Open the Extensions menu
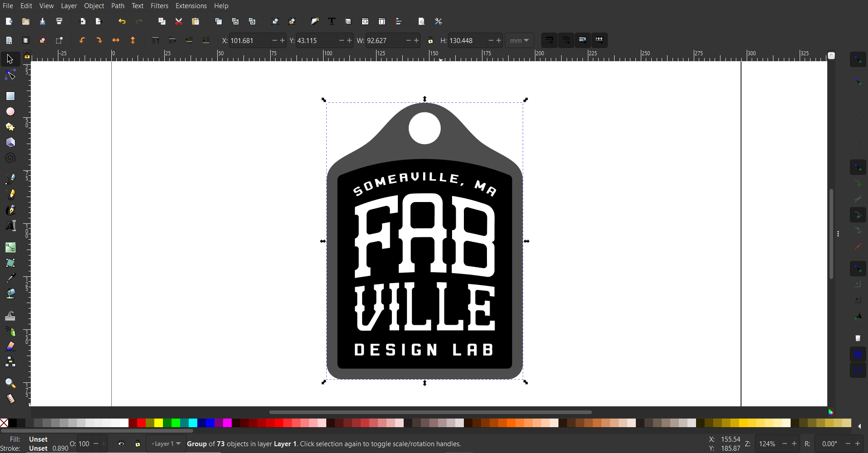The width and height of the screenshot is (868, 453). pos(191,6)
